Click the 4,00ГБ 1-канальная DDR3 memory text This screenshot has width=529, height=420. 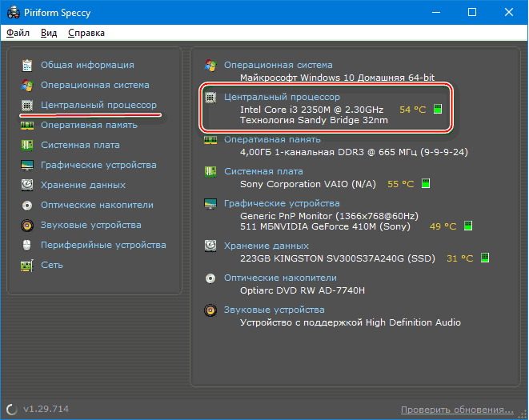[x=354, y=152]
